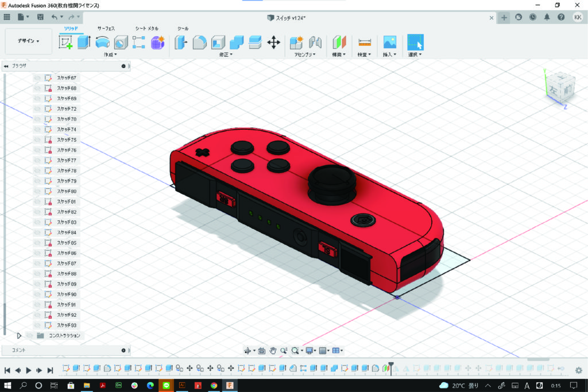The height and width of the screenshot is (392, 588).
Task: Open Windows Start menu on taskbar
Action: [8, 385]
